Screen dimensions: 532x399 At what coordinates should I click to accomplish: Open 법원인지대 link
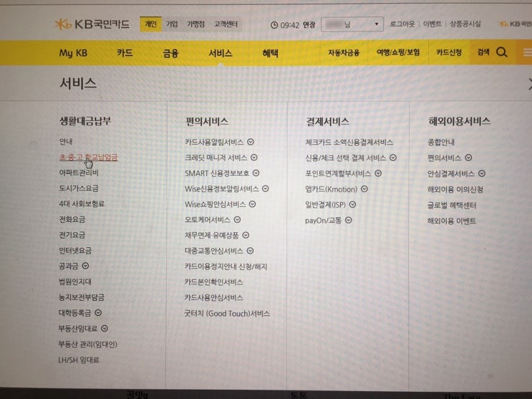[75, 282]
